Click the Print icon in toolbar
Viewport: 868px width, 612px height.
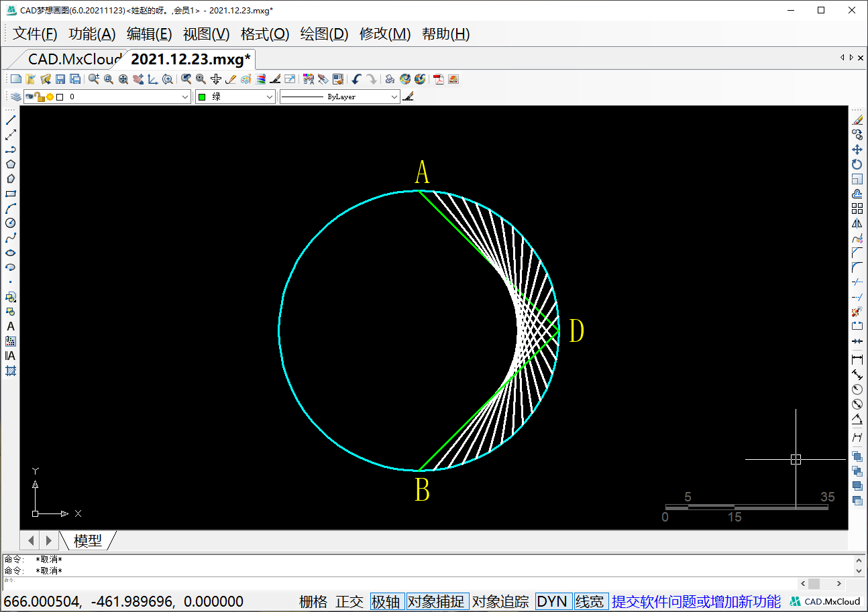click(390, 79)
